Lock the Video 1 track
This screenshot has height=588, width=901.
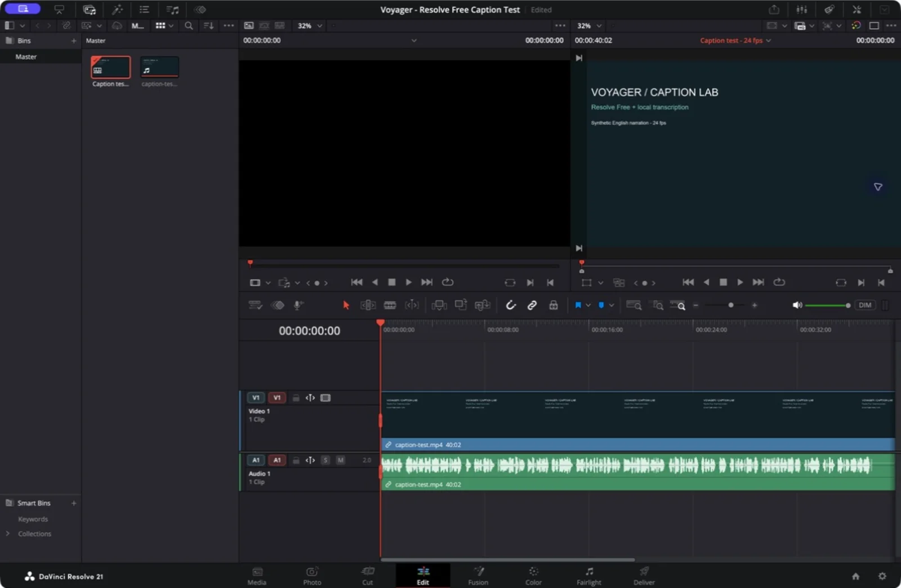pyautogui.click(x=296, y=398)
